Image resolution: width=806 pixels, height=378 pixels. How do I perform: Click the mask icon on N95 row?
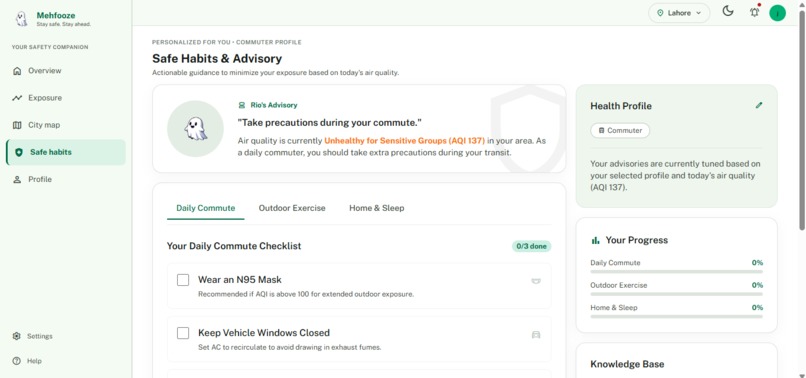pyautogui.click(x=536, y=281)
